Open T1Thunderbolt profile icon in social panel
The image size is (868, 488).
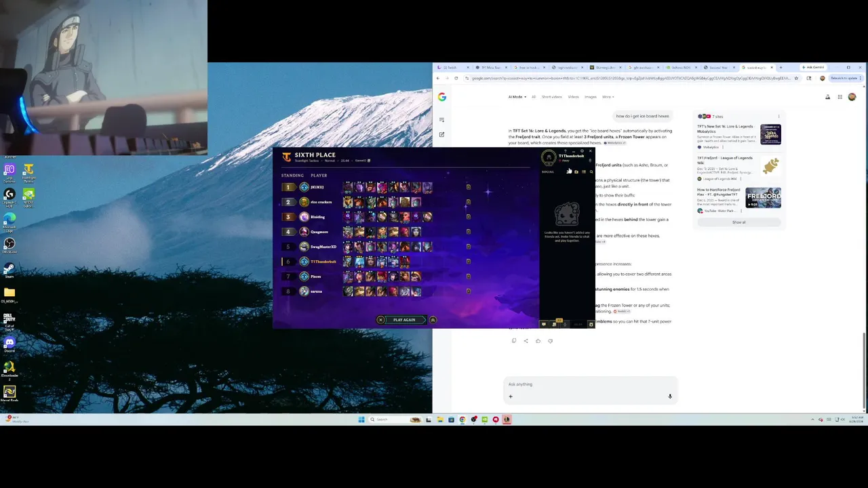point(549,157)
